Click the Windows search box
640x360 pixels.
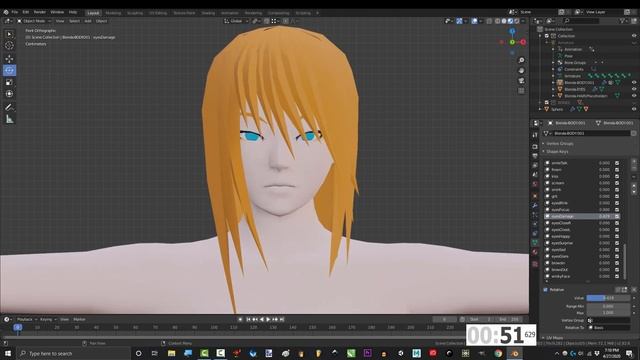(73, 353)
